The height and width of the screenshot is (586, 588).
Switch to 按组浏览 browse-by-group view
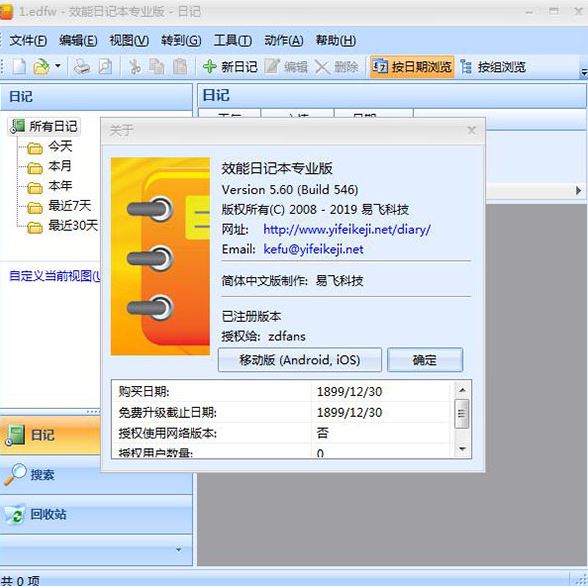click(493, 67)
